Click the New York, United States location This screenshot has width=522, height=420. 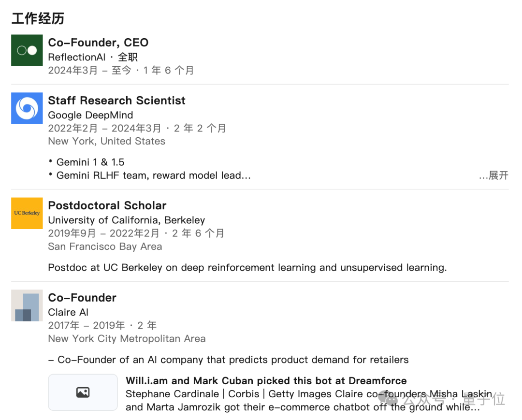(106, 141)
